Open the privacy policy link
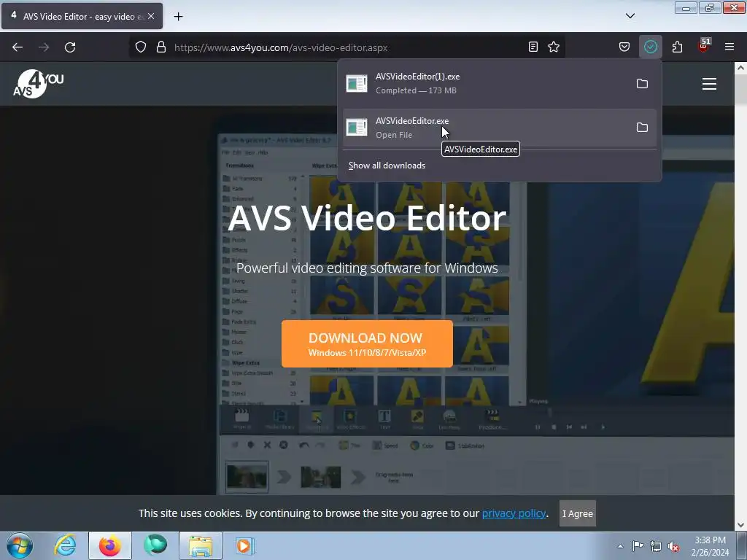 pyautogui.click(x=514, y=513)
